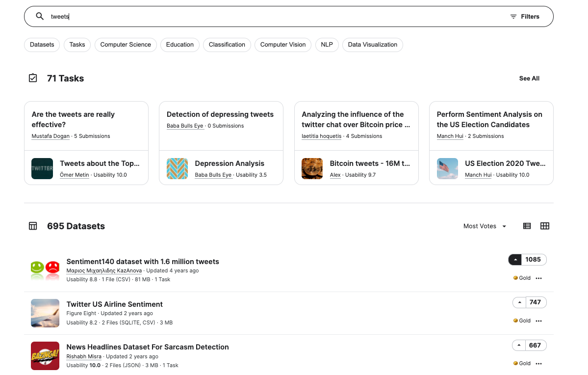Screen dimensions: 588x375
Task: Visit Manch Hui task author profile
Action: (450, 136)
